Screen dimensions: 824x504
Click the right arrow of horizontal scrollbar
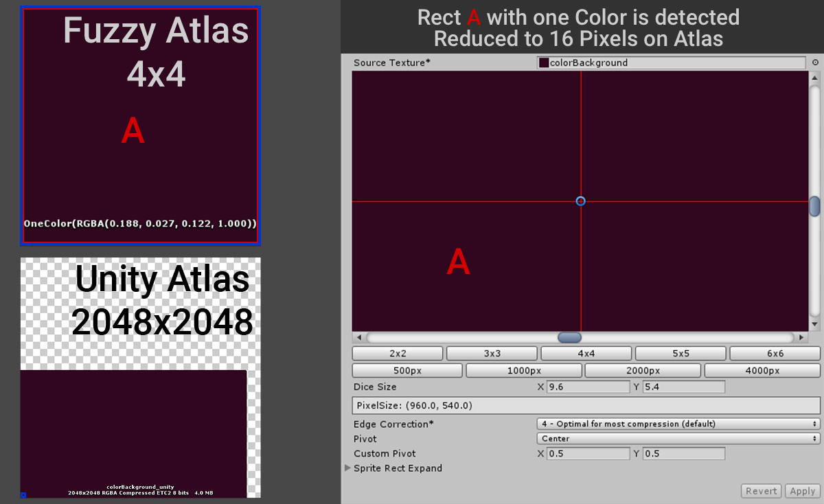(x=802, y=338)
